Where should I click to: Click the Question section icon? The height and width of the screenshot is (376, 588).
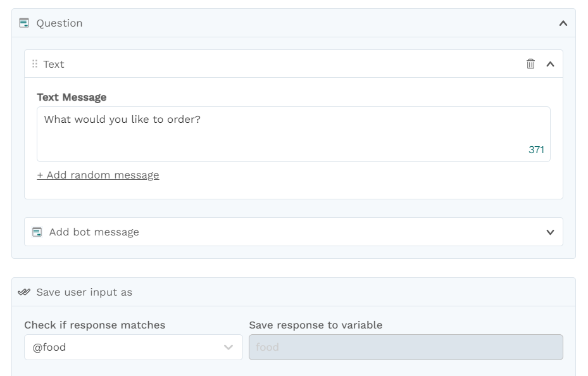[x=24, y=23]
